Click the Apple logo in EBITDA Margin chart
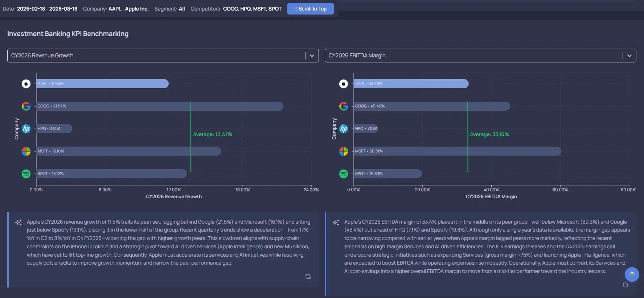This screenshot has height=298, width=644. (x=344, y=84)
